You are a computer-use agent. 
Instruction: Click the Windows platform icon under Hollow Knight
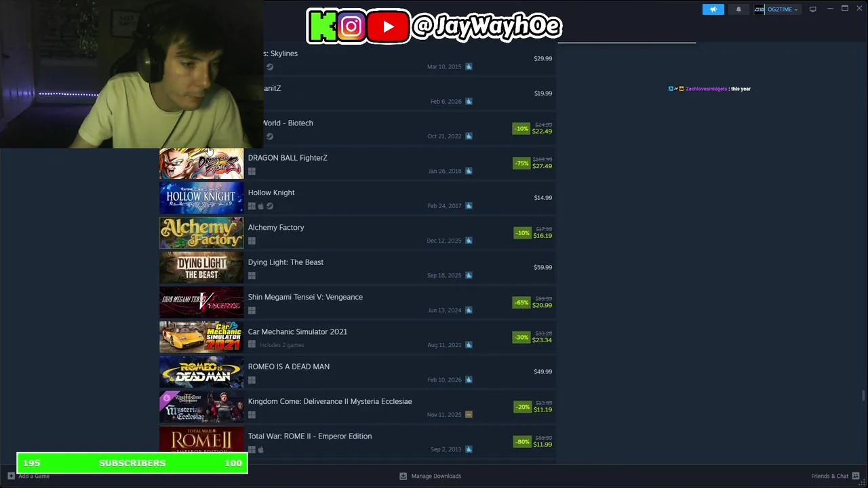point(252,206)
